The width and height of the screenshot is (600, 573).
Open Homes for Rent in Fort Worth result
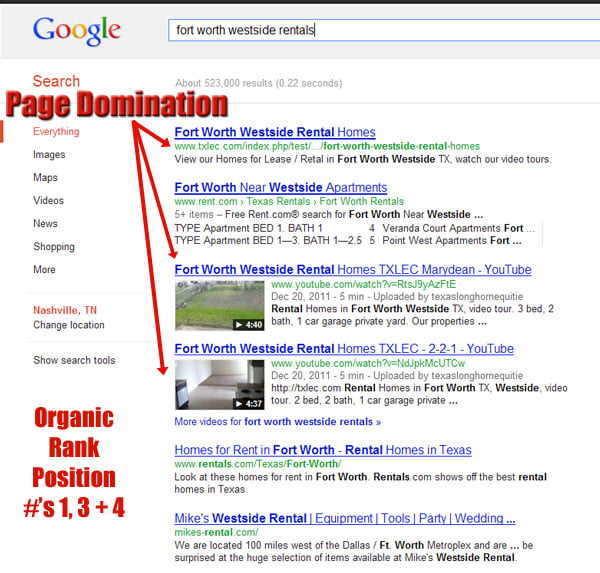click(323, 450)
